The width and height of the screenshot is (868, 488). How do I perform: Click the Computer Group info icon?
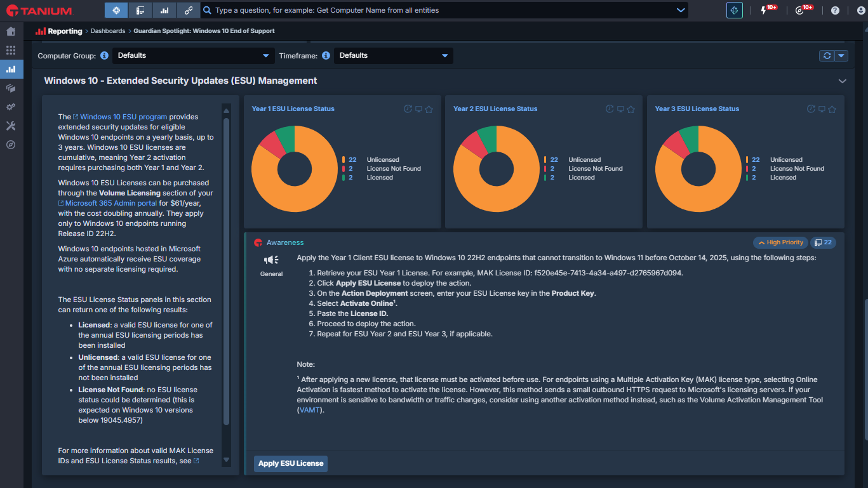[x=104, y=56]
